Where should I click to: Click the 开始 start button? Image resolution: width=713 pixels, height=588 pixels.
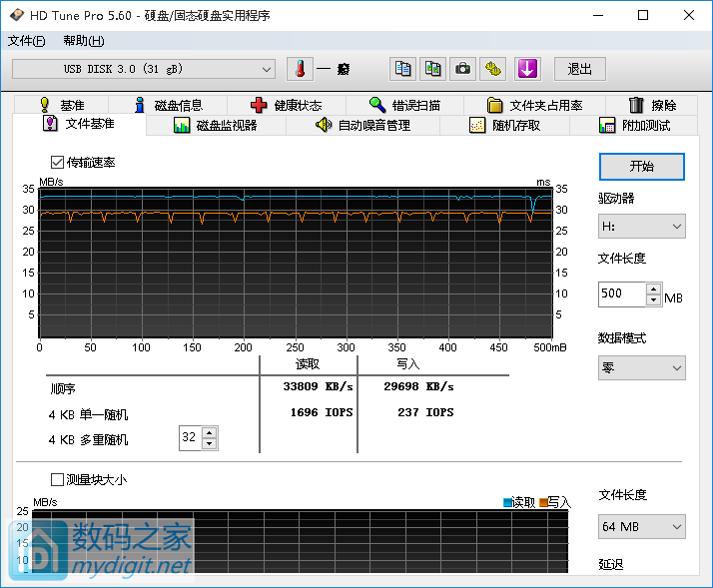point(642,167)
